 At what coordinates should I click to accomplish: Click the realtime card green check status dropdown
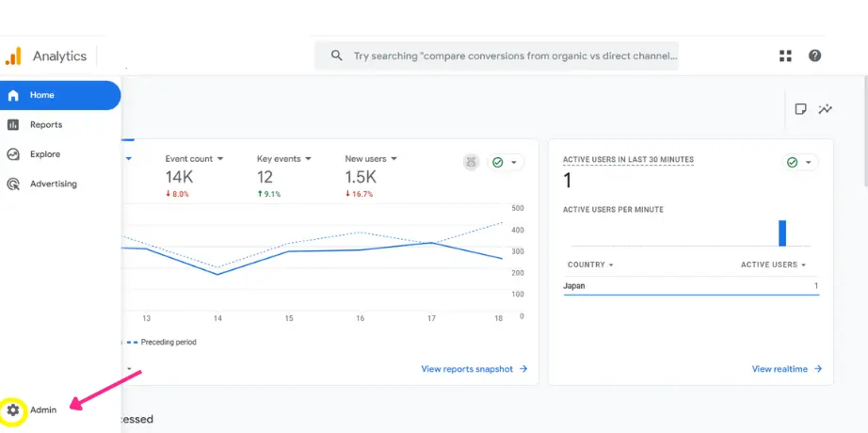point(802,162)
